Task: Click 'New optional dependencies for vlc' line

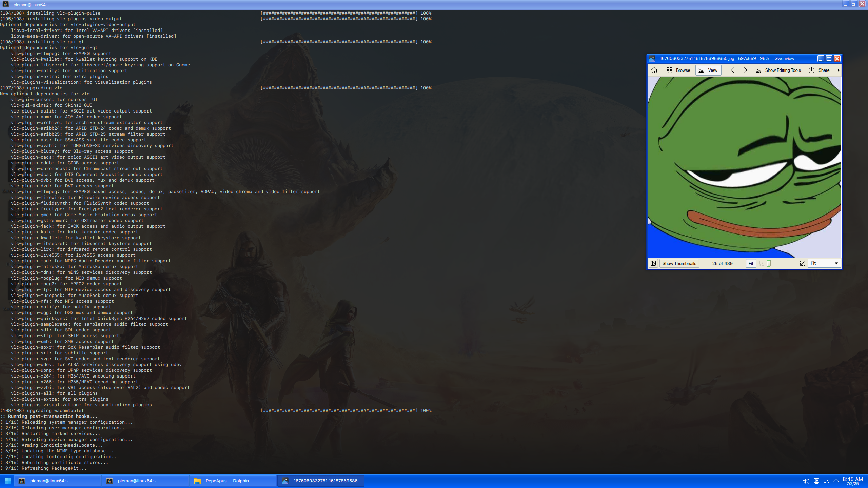Action: (45, 94)
